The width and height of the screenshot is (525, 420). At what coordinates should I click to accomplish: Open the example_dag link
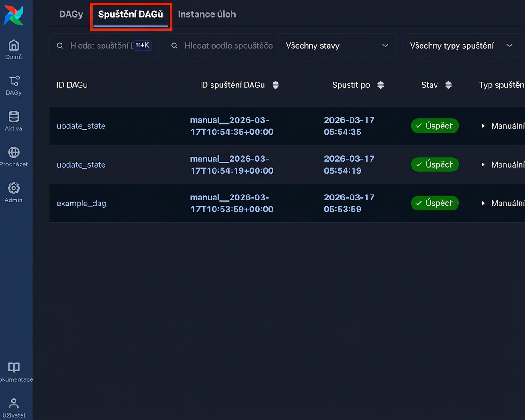82,203
